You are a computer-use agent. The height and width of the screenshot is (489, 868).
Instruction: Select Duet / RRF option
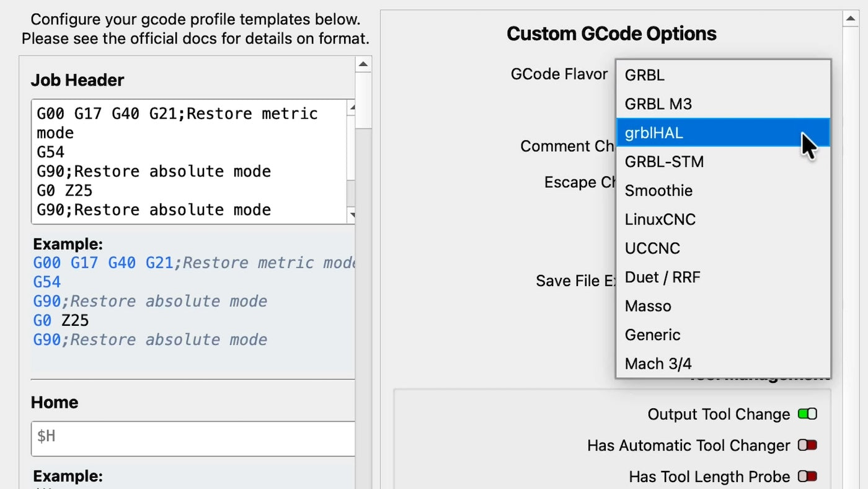723,277
